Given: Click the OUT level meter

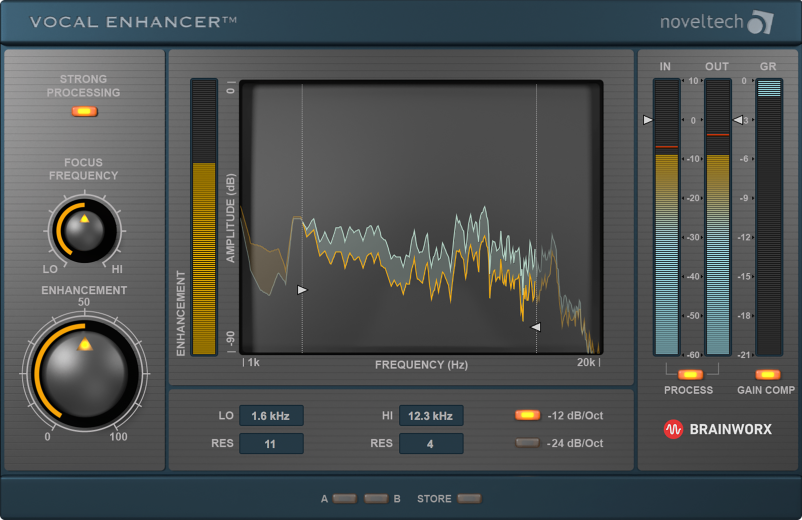Looking at the screenshot, I should (x=718, y=217).
